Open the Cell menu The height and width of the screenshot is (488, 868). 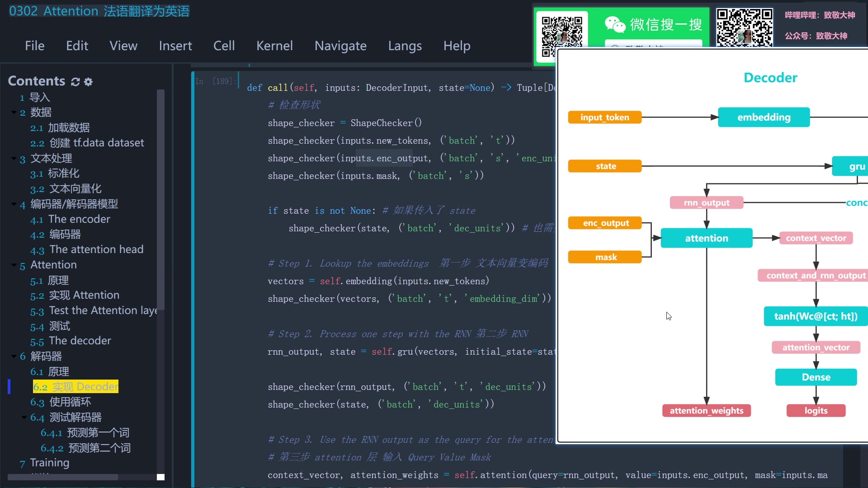tap(224, 46)
